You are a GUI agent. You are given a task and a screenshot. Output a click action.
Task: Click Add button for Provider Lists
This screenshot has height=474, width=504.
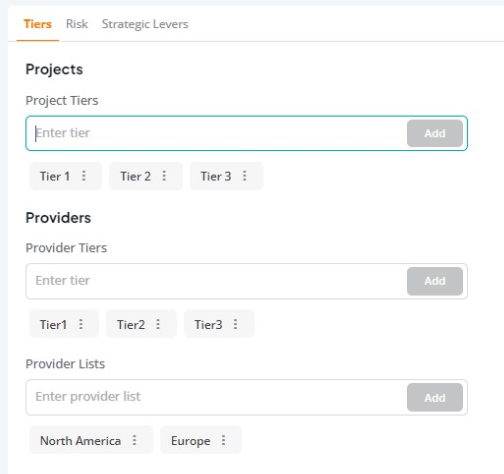pos(435,397)
